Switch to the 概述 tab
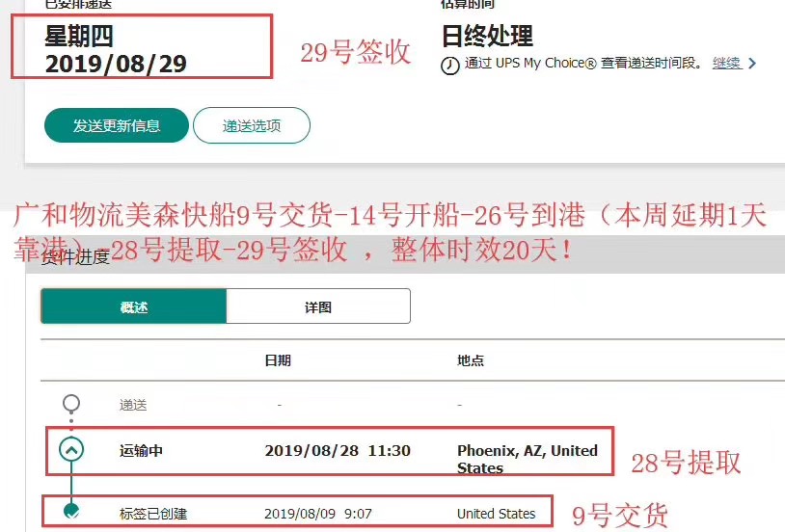This screenshot has height=532, width=785. pyautogui.click(x=134, y=306)
